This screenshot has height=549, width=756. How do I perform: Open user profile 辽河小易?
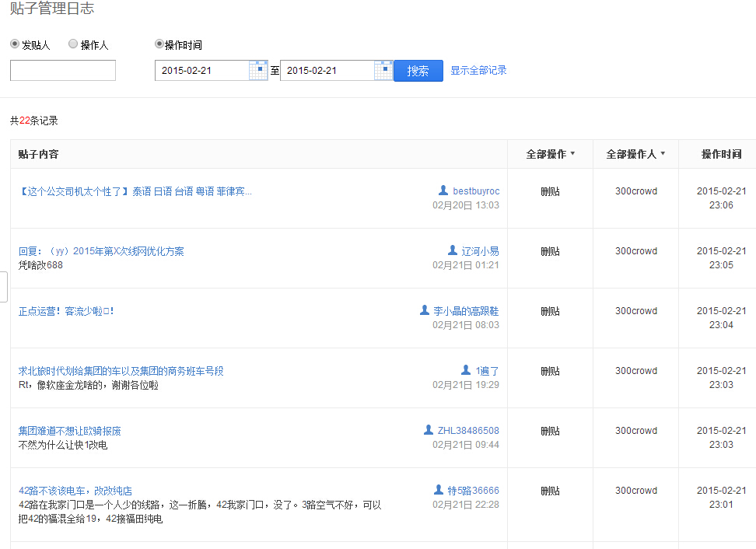[480, 250]
